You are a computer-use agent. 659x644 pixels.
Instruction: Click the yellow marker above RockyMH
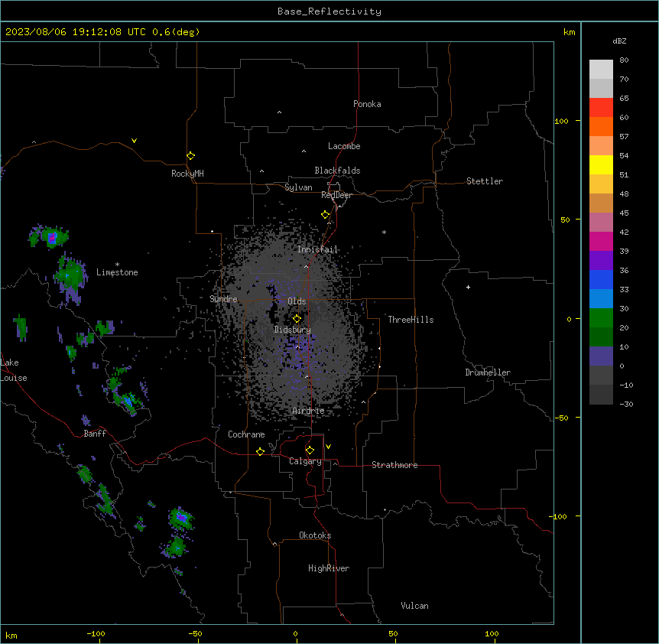[190, 155]
